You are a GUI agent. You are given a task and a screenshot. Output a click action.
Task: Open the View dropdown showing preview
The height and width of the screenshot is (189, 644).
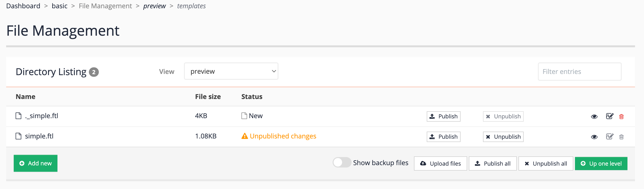(231, 71)
